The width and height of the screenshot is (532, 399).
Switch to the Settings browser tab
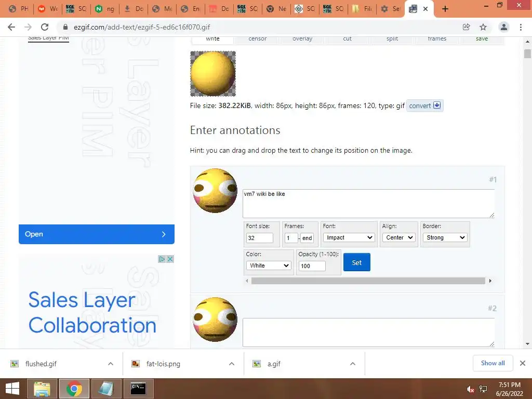point(391,9)
